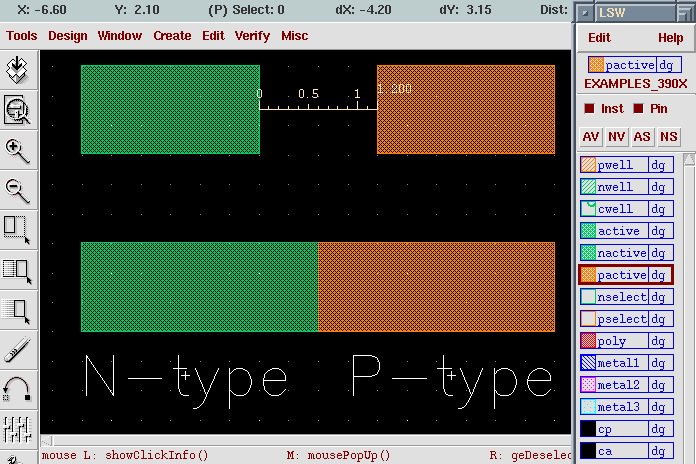696x464 pixels.
Task: Open the Properties sliders icon
Action: pyautogui.click(x=17, y=429)
